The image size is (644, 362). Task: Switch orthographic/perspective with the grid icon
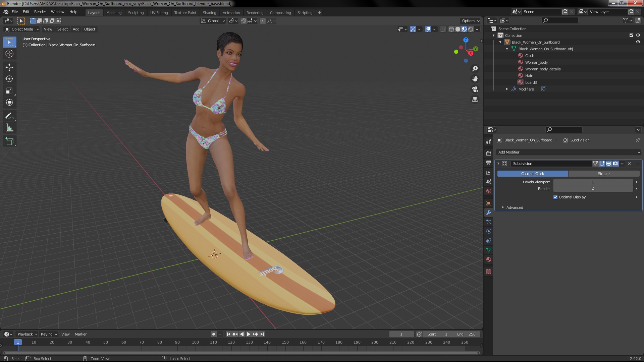point(475,100)
